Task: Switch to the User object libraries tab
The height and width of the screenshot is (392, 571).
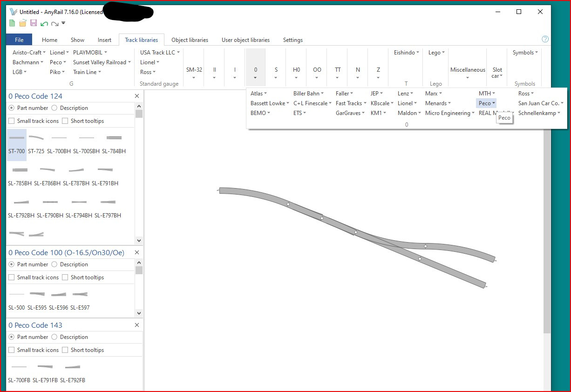Action: (245, 40)
